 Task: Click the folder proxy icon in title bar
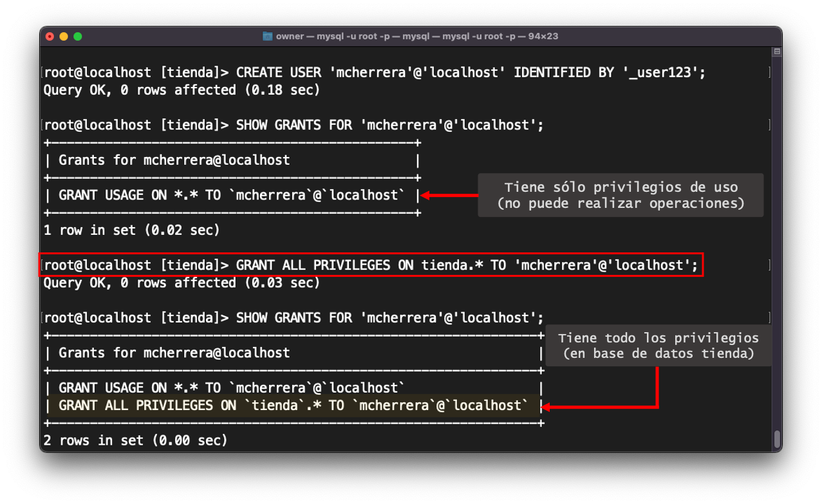(268, 37)
